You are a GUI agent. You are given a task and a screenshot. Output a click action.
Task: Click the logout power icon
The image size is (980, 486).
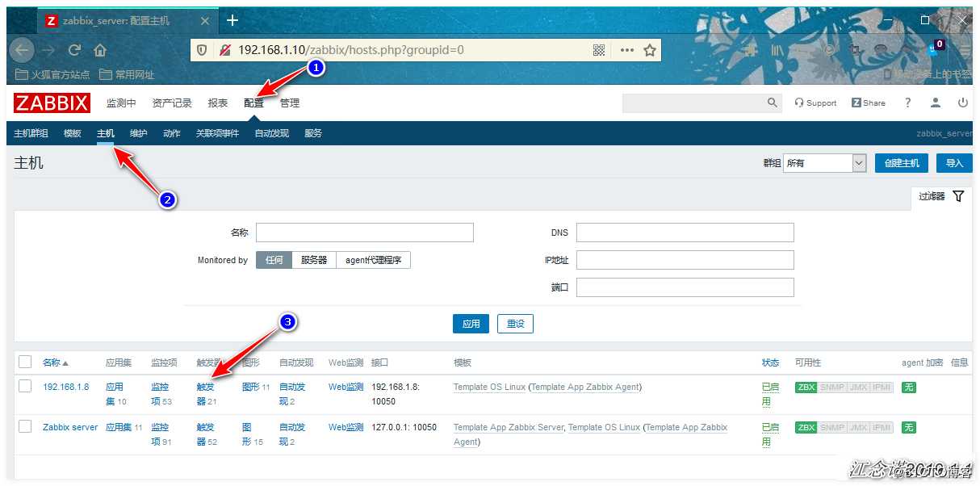962,103
